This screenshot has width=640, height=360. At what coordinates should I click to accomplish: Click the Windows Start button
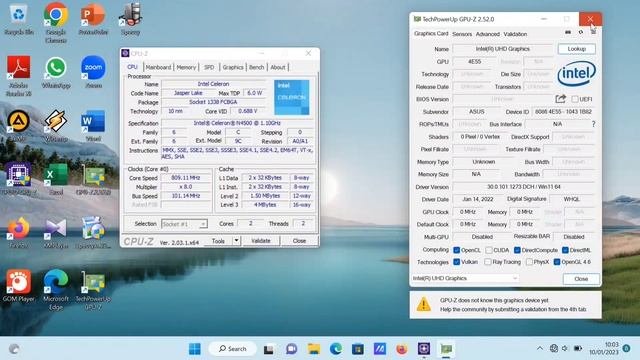coord(195,349)
